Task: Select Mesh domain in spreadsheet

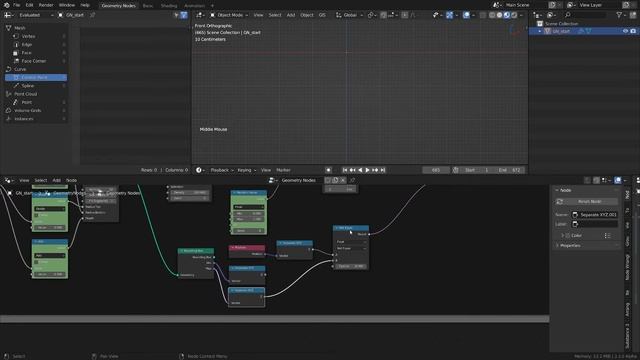Action: [20, 28]
